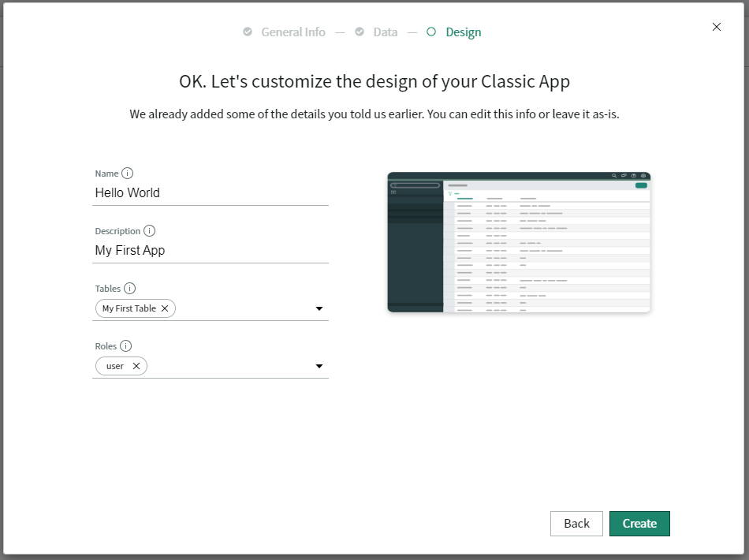Image resolution: width=749 pixels, height=560 pixels.
Task: Click the info icon next to Name
Action: click(x=127, y=173)
